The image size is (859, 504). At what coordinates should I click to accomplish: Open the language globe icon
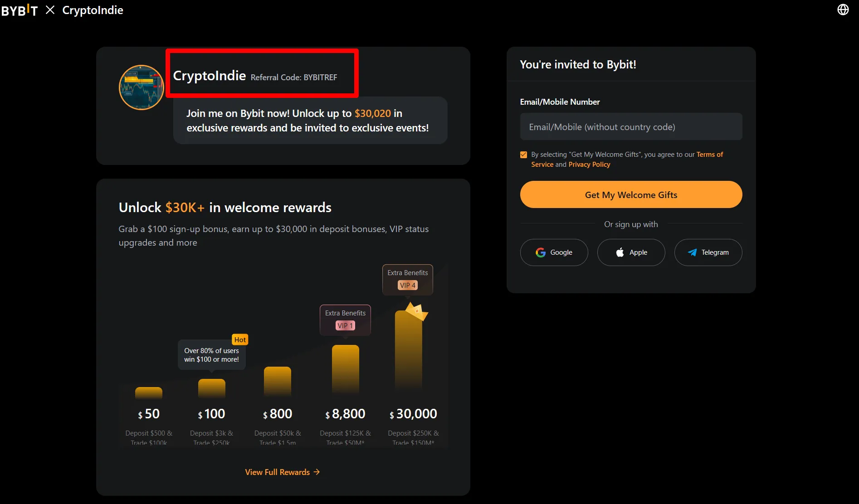[x=843, y=10]
